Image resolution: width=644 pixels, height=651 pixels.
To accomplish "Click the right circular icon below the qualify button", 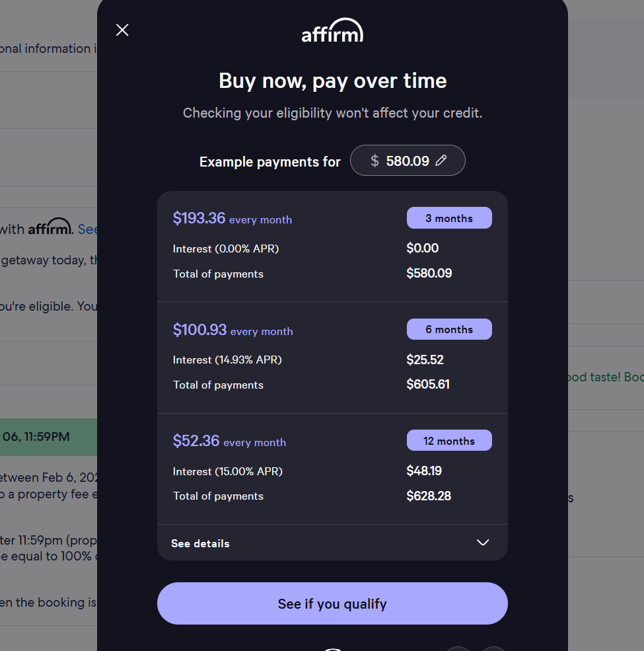I will [x=493, y=648].
